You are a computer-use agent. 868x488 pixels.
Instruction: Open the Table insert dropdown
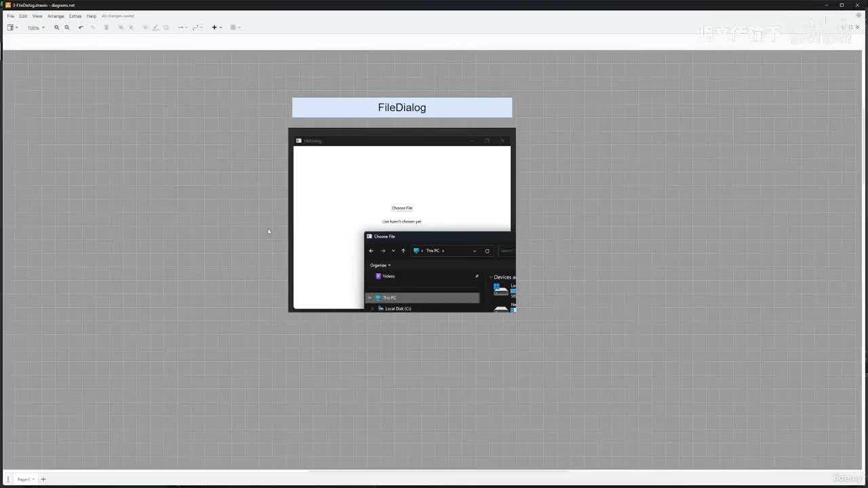click(235, 27)
